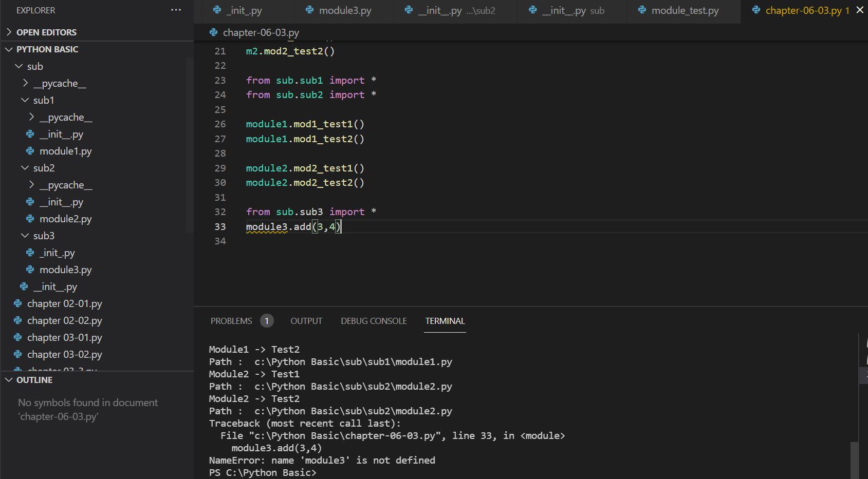Click the Python icon in breadcrumb bar
The image size is (868, 479).
213,32
